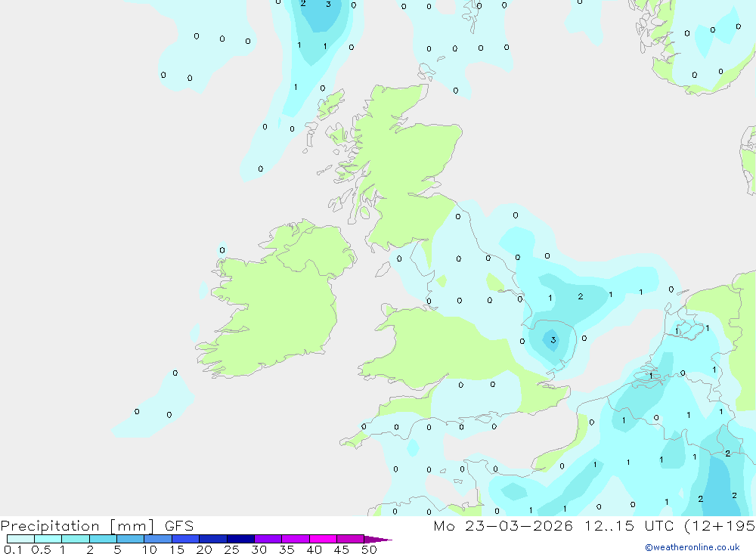Click the 'Precipitation [mm]' title text
The image size is (756, 554).
pyautogui.click(x=77, y=526)
